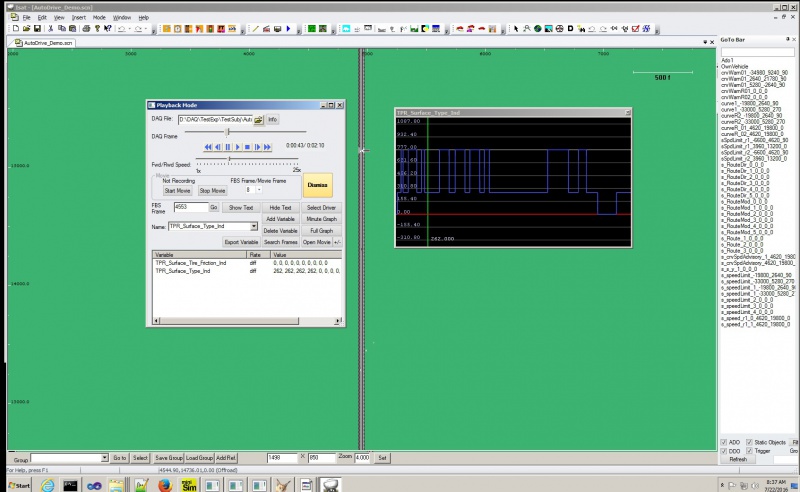The image size is (800, 492).
Task: Click the Cut scissors toolbar icon
Action: (51, 29)
